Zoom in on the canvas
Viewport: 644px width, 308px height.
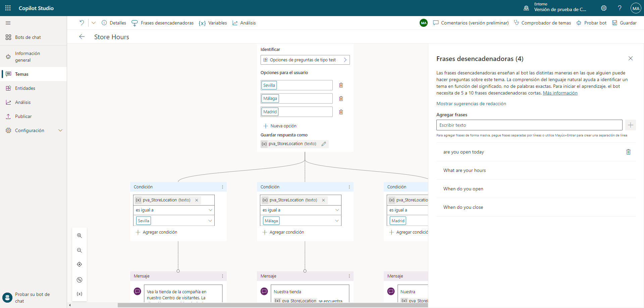point(79,236)
